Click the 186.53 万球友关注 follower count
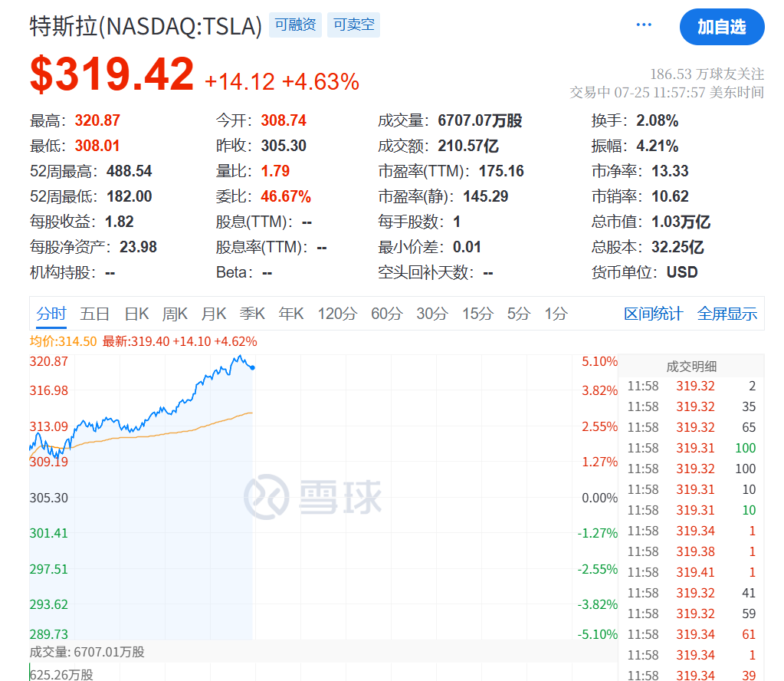784x681 pixels. click(x=707, y=74)
